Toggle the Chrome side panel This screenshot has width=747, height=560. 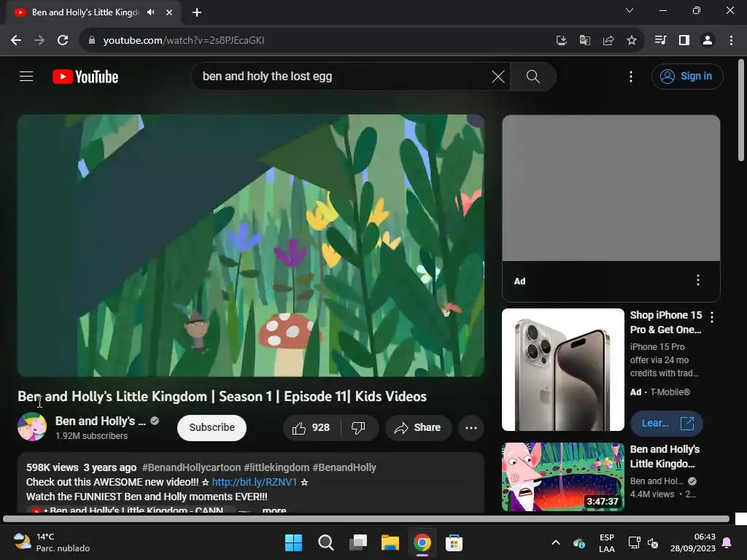[684, 41]
